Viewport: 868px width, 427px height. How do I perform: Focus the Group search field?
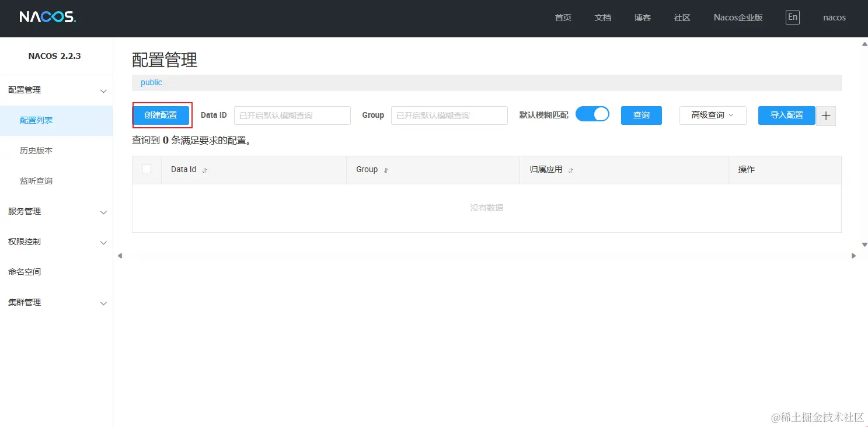coord(449,116)
